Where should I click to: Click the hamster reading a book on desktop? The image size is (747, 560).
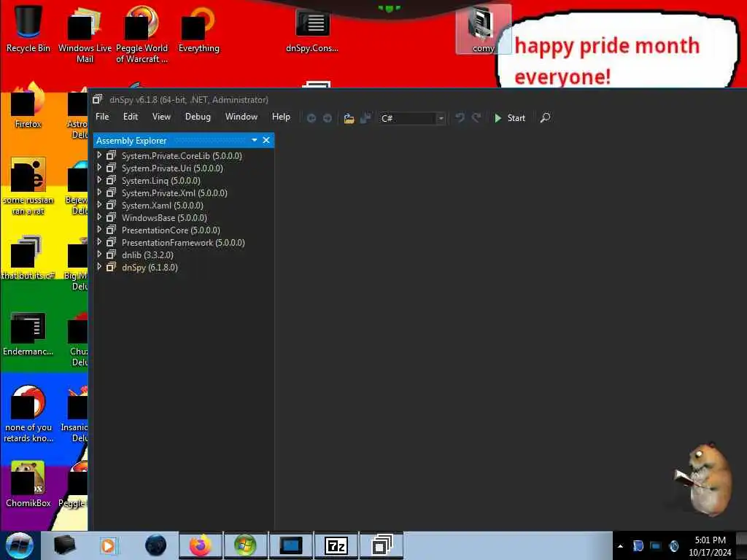tap(704, 479)
